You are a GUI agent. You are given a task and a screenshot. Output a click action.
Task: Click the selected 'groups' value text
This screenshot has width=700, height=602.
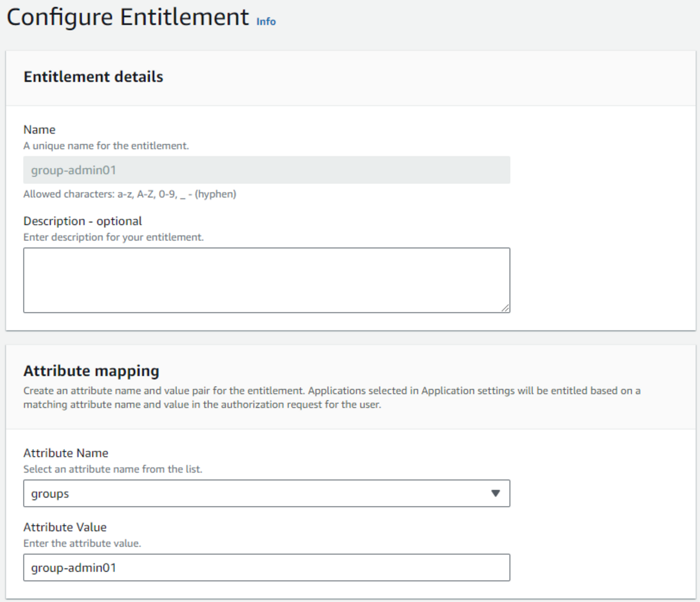click(x=50, y=494)
